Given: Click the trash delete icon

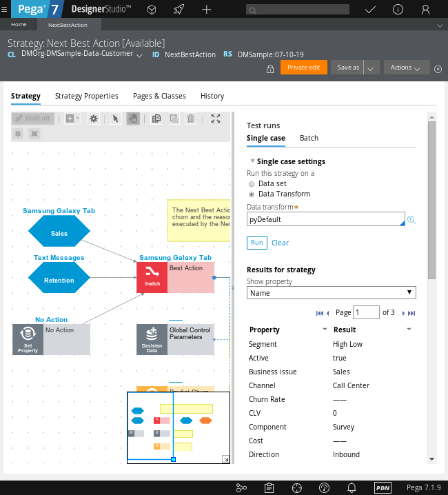Looking at the screenshot, I should tap(191, 119).
